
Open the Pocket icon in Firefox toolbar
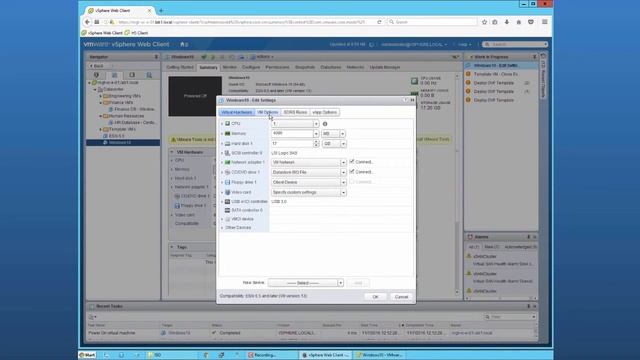point(531,22)
